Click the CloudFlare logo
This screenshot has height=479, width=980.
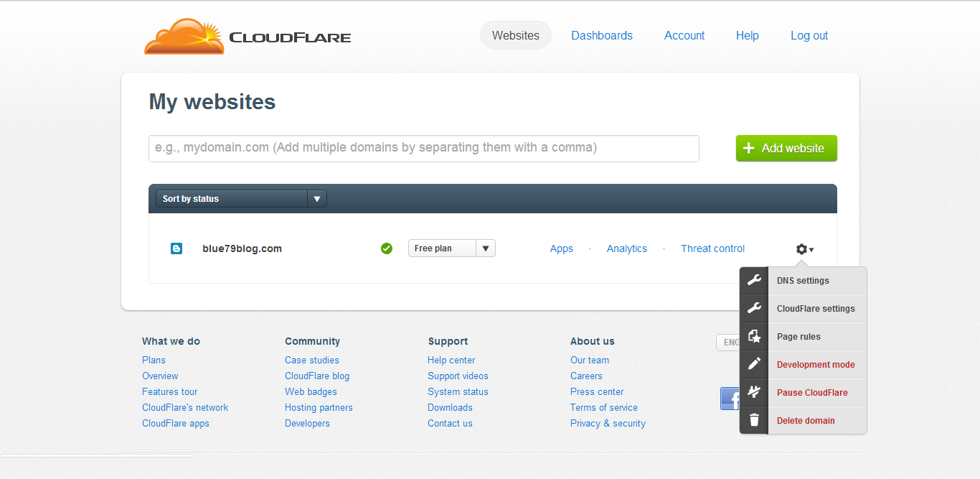[248, 37]
